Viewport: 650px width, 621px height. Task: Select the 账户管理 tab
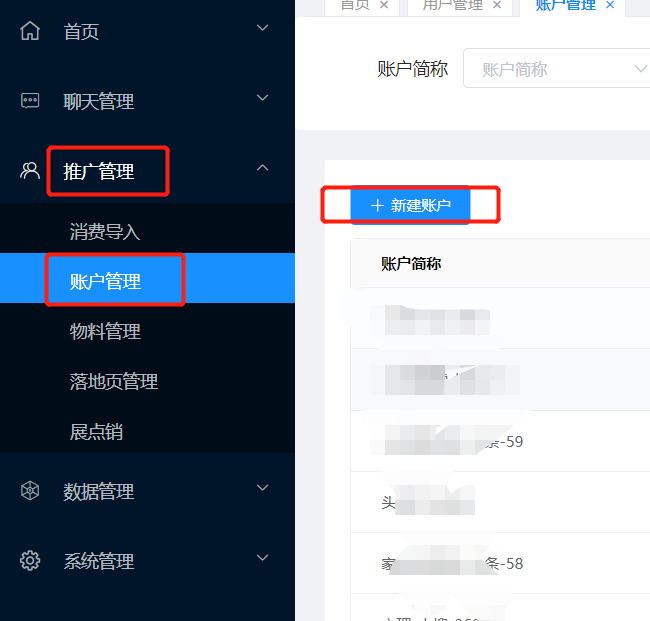[x=565, y=5]
